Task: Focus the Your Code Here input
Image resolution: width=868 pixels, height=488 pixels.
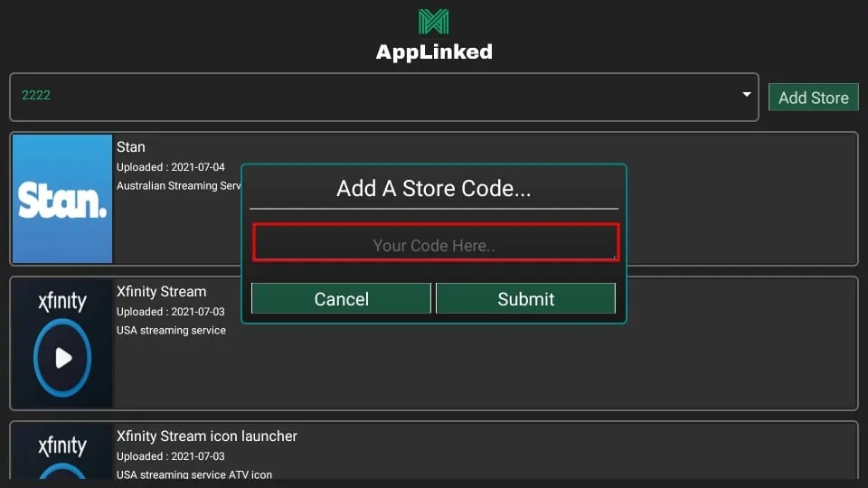Action: 436,242
